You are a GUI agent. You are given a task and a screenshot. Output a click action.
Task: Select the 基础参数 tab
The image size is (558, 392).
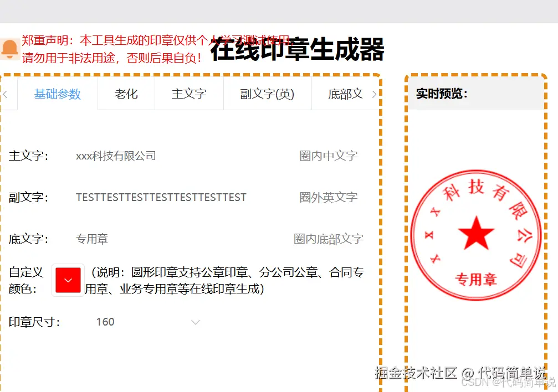58,94
